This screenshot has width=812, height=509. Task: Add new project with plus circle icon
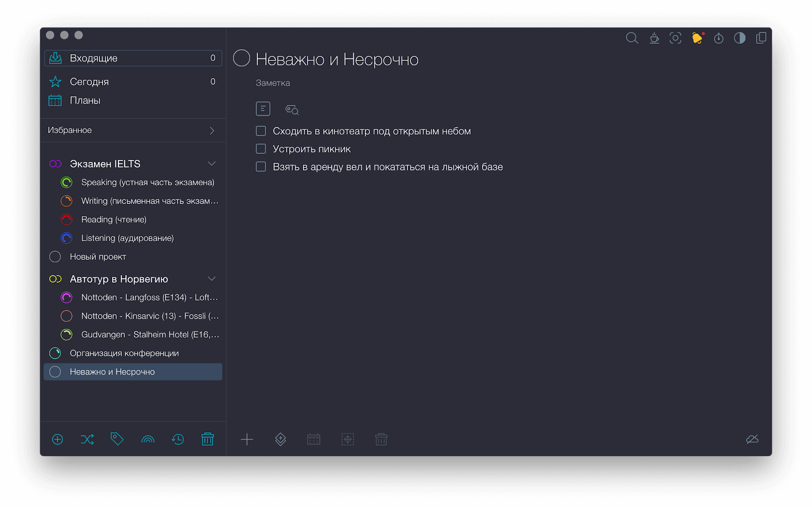(57, 439)
